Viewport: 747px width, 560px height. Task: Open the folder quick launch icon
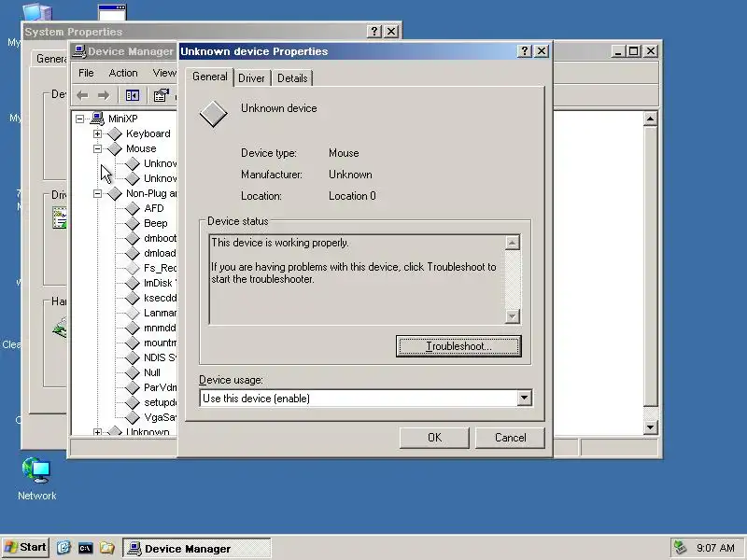(x=106, y=548)
